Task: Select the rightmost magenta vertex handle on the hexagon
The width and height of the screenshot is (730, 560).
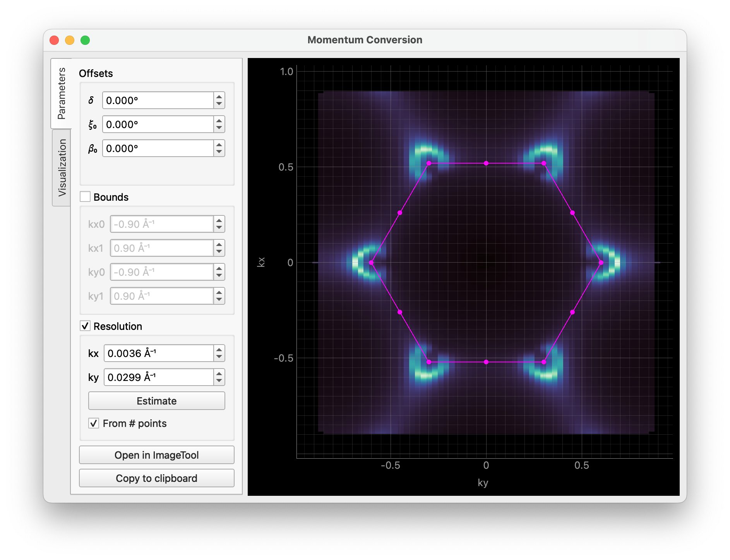Action: pyautogui.click(x=600, y=262)
